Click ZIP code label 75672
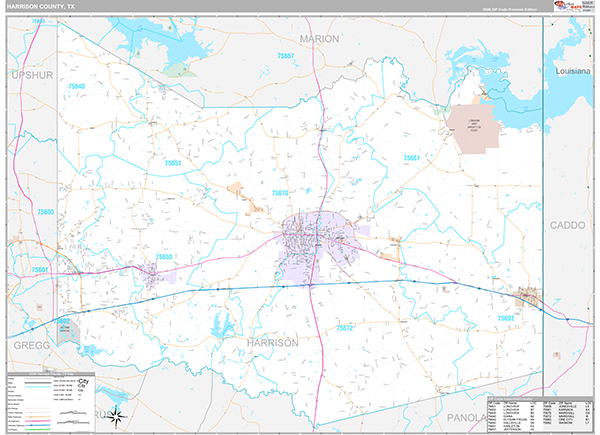This screenshot has height=435, width=600. [344, 328]
